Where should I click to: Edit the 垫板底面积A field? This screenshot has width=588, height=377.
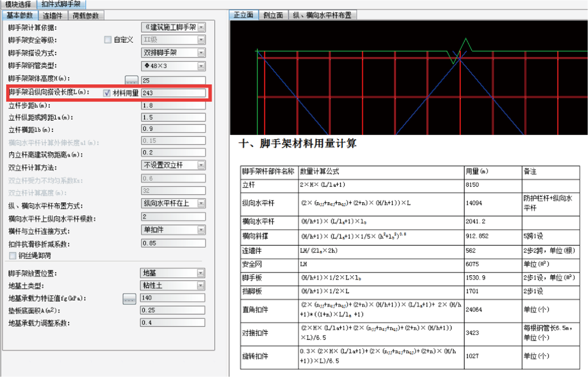click(x=173, y=310)
